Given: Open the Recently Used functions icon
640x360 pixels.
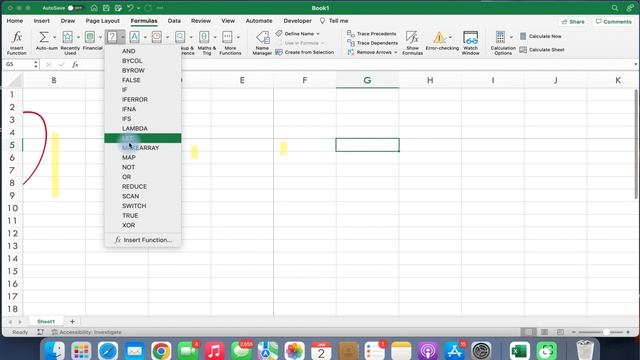Looking at the screenshot, I should tap(68, 37).
